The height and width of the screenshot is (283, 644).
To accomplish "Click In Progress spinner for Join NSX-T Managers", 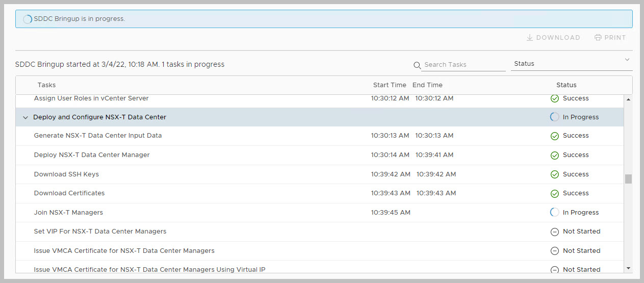I will [x=555, y=213].
